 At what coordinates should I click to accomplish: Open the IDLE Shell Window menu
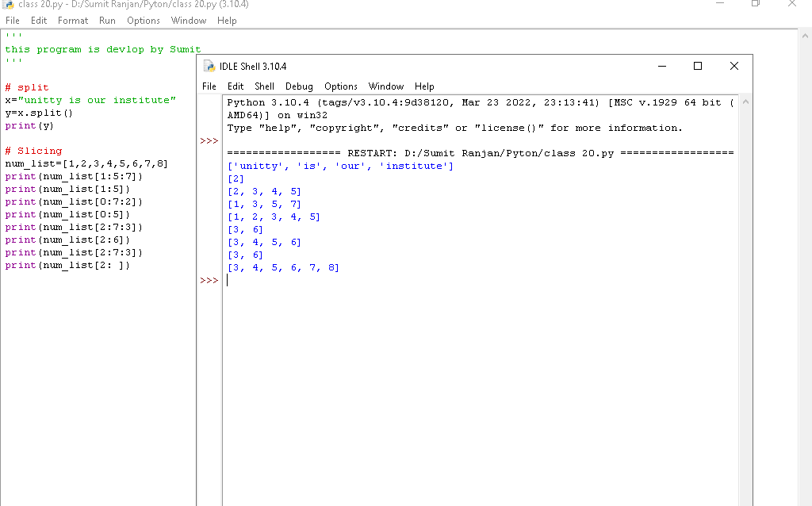coord(386,86)
